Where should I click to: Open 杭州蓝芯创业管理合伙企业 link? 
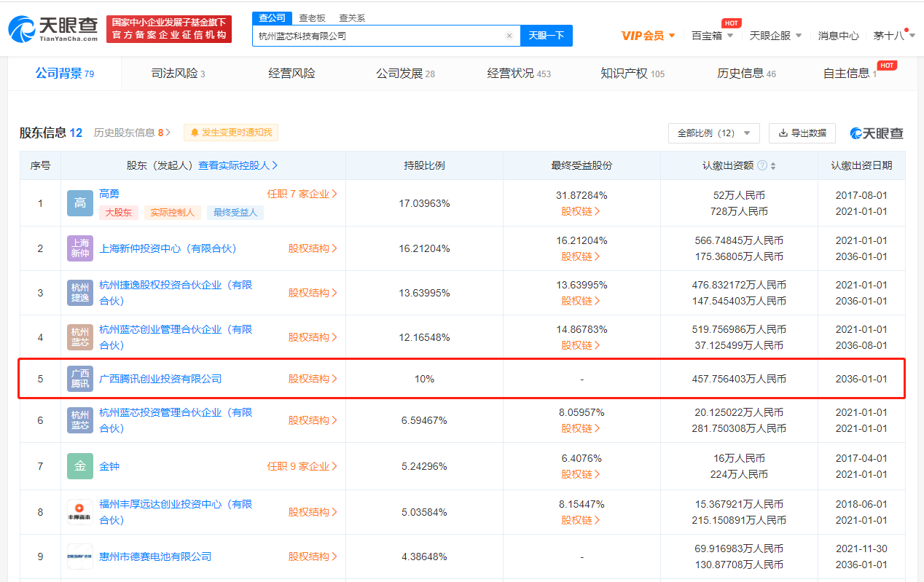pyautogui.click(x=176, y=337)
